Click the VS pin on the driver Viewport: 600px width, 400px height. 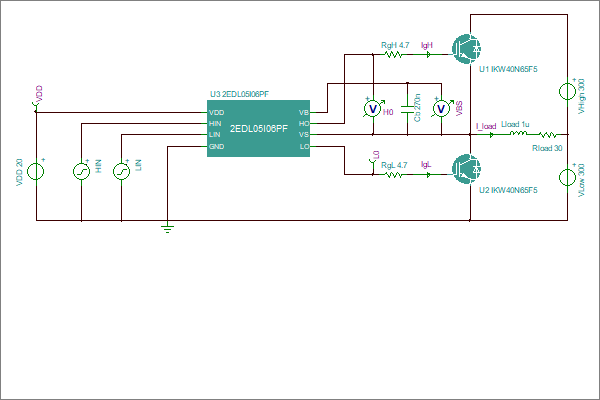point(304,135)
